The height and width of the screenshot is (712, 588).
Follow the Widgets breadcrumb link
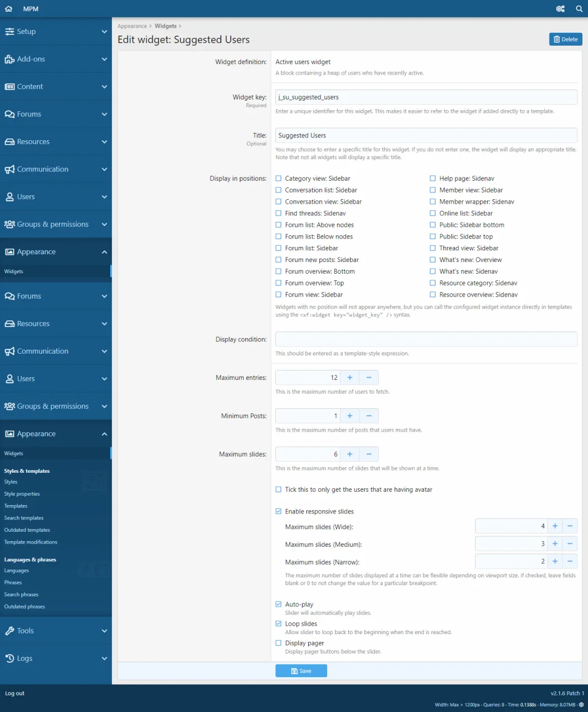(166, 26)
